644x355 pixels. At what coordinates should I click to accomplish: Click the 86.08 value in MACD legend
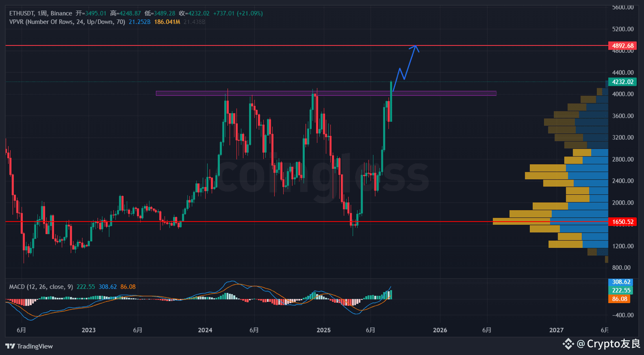tap(128, 287)
